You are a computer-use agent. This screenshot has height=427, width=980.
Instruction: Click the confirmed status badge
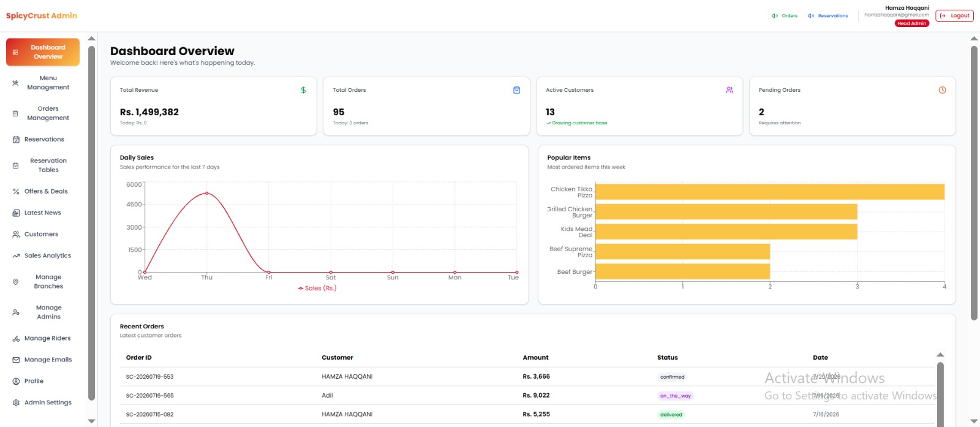pos(672,377)
